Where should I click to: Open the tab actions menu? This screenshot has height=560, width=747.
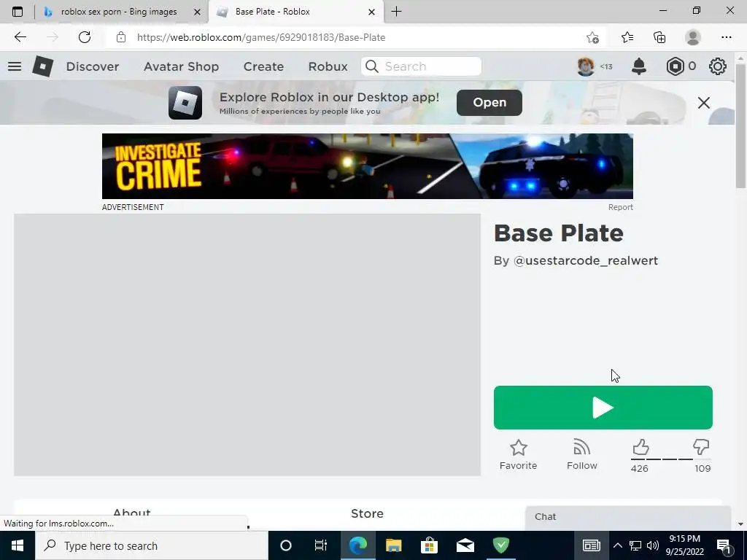(18, 12)
